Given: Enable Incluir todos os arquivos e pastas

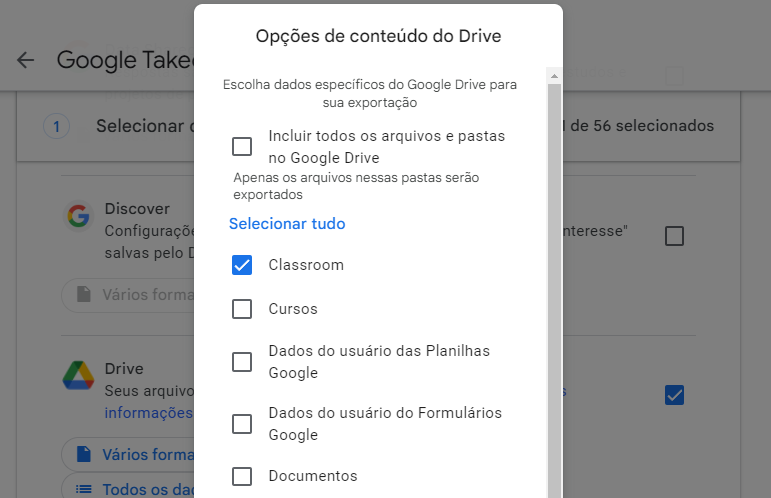Looking at the screenshot, I should (242, 146).
